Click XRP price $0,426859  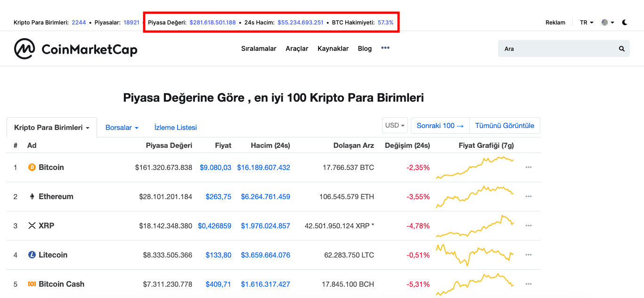pyautogui.click(x=215, y=226)
